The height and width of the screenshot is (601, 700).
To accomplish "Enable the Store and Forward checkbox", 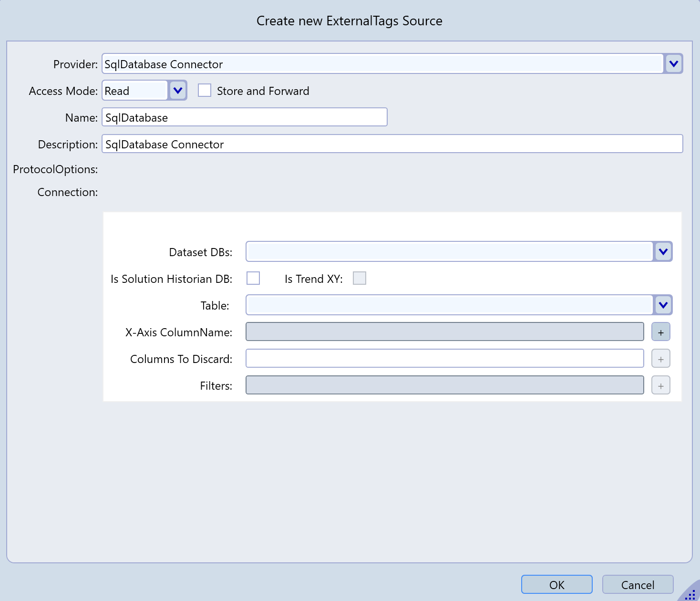I will click(x=205, y=91).
